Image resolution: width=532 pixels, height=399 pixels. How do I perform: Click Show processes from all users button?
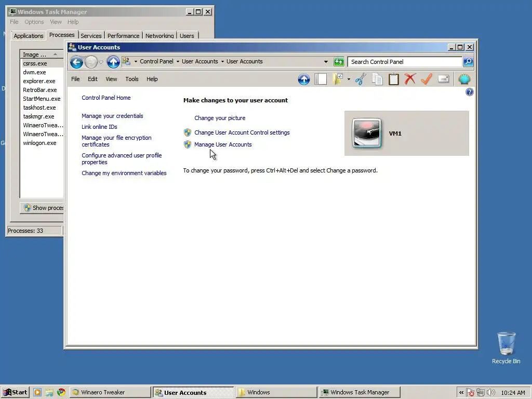pyautogui.click(x=42, y=208)
